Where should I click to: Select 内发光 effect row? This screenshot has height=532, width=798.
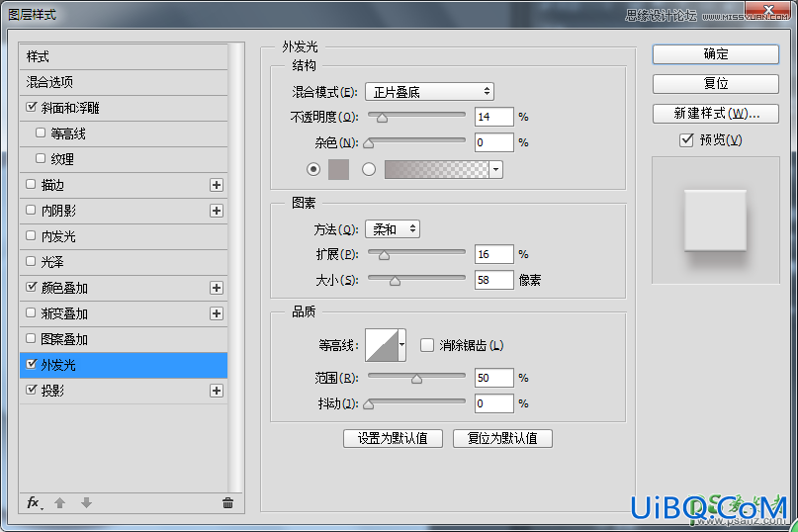tap(124, 236)
